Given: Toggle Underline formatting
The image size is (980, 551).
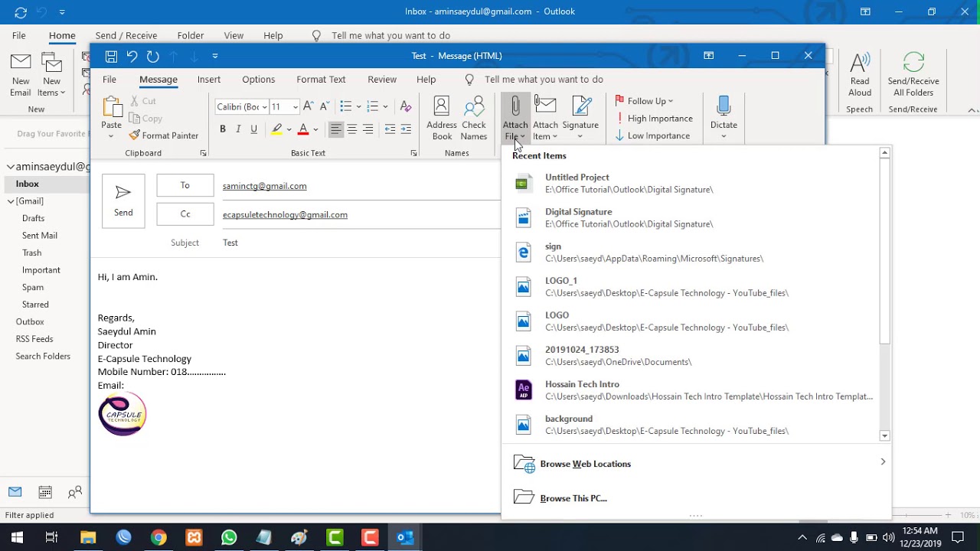Looking at the screenshot, I should pyautogui.click(x=254, y=129).
